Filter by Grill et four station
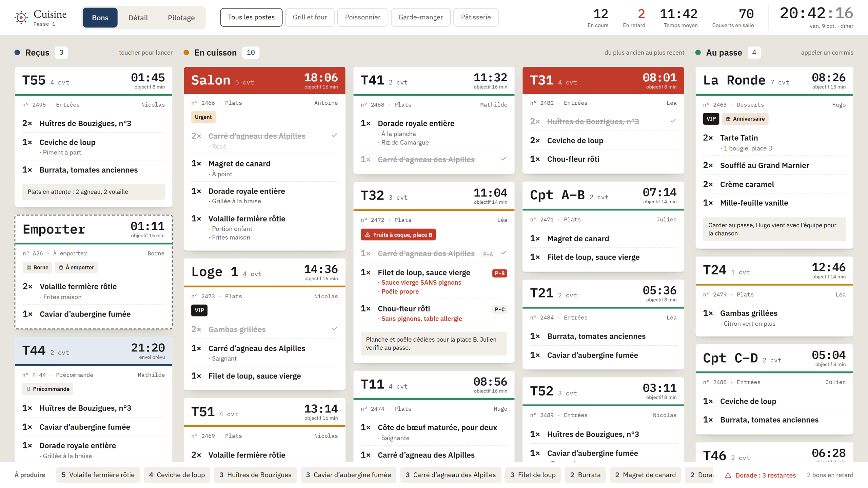Viewport: 868px width, 488px height. (310, 17)
